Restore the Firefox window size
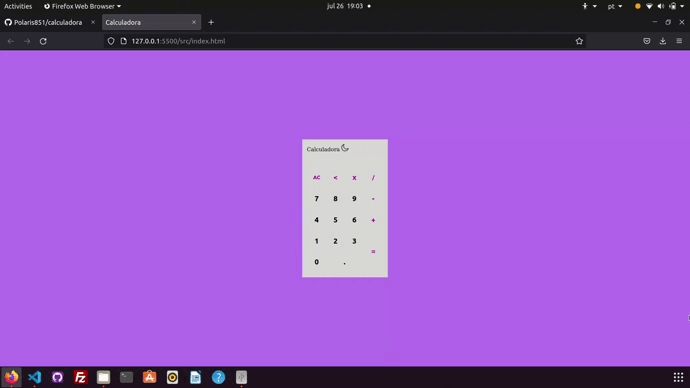Image resolution: width=690 pixels, height=388 pixels. [668, 22]
